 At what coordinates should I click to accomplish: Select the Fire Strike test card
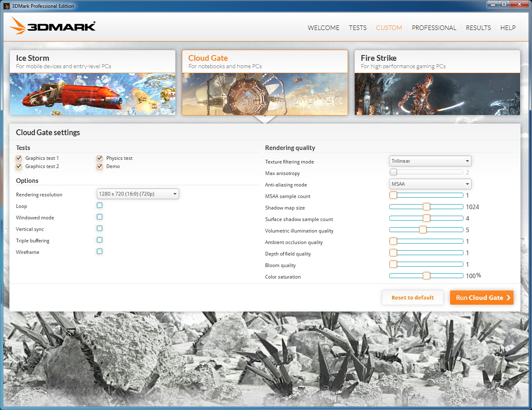click(437, 83)
